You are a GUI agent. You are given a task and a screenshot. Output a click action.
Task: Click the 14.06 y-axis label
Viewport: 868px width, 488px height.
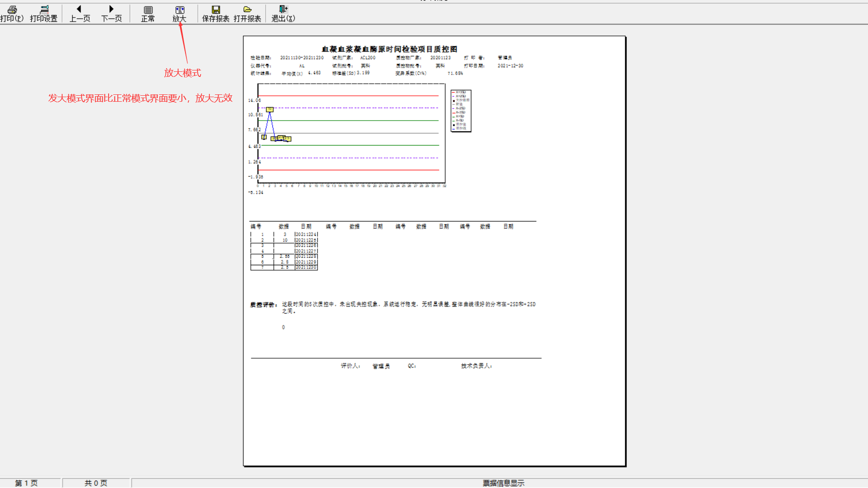tap(255, 100)
